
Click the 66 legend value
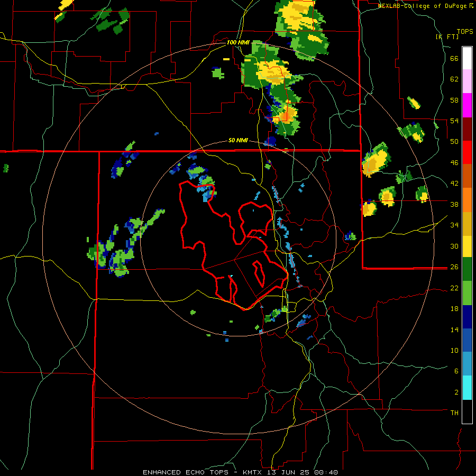tap(454, 58)
